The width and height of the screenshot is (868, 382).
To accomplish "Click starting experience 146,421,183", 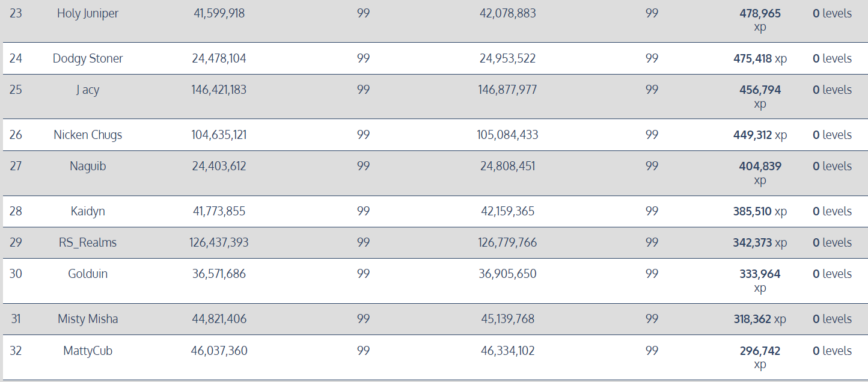I will pos(219,90).
